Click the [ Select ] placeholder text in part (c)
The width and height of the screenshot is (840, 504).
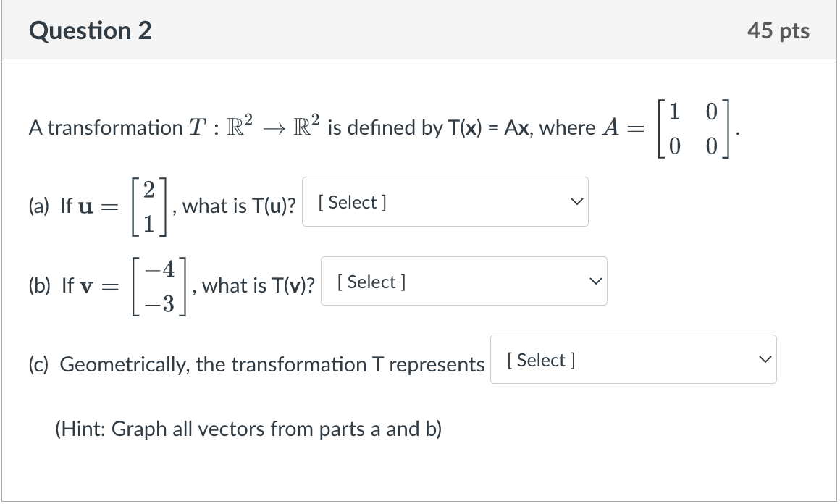point(540,359)
